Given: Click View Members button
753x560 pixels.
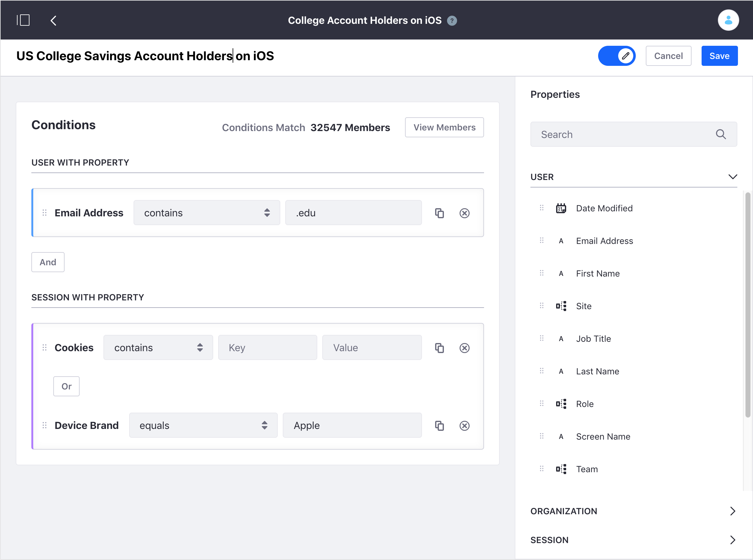Looking at the screenshot, I should pos(444,127).
